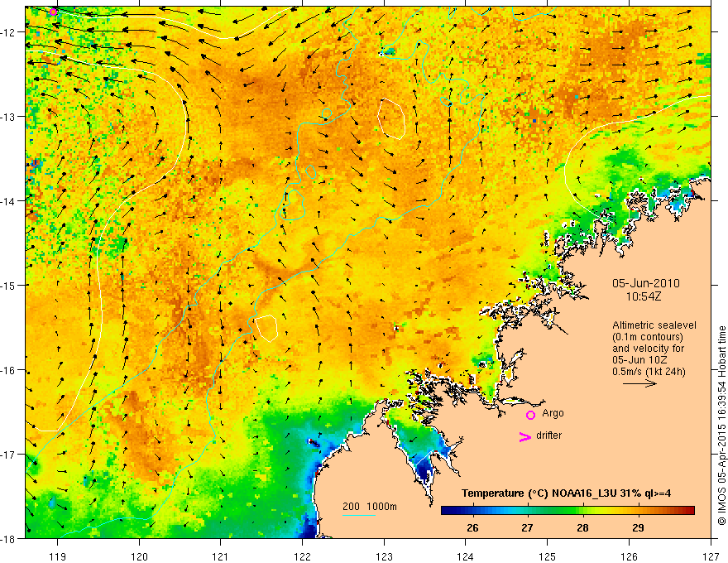
Task: Click the 'drifter' legend label
Action: pos(548,435)
